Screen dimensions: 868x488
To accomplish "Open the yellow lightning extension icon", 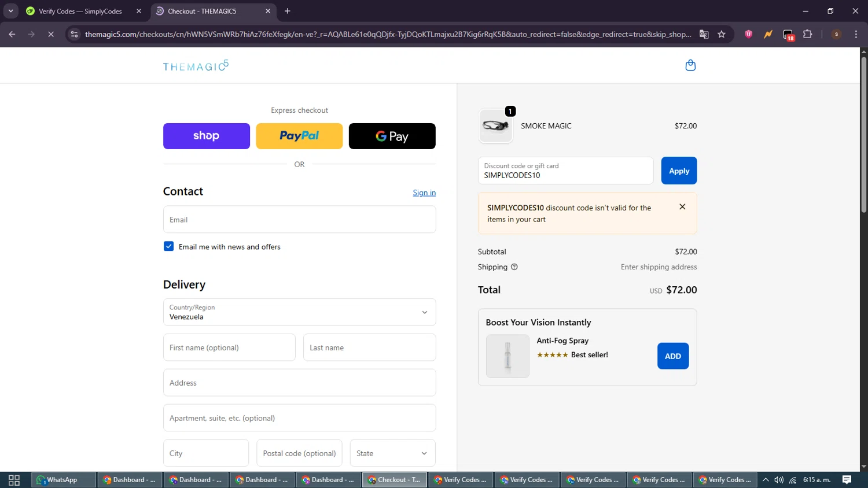I will (768, 34).
